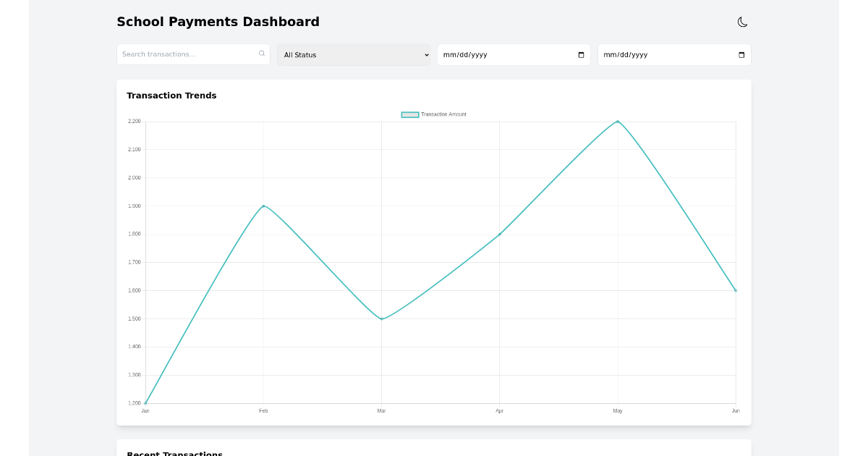Click the search magnifier icon
The image size is (868, 456).
tap(261, 54)
